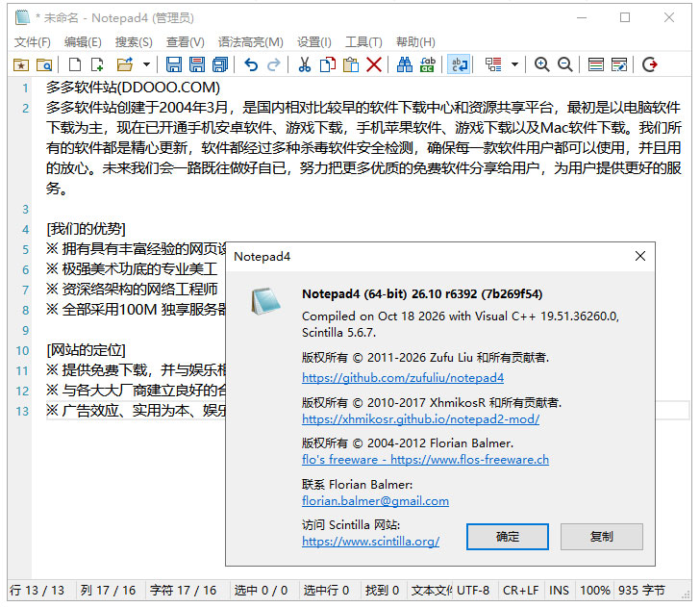Open the flo's freeware website link
700x607 pixels.
[425, 460]
